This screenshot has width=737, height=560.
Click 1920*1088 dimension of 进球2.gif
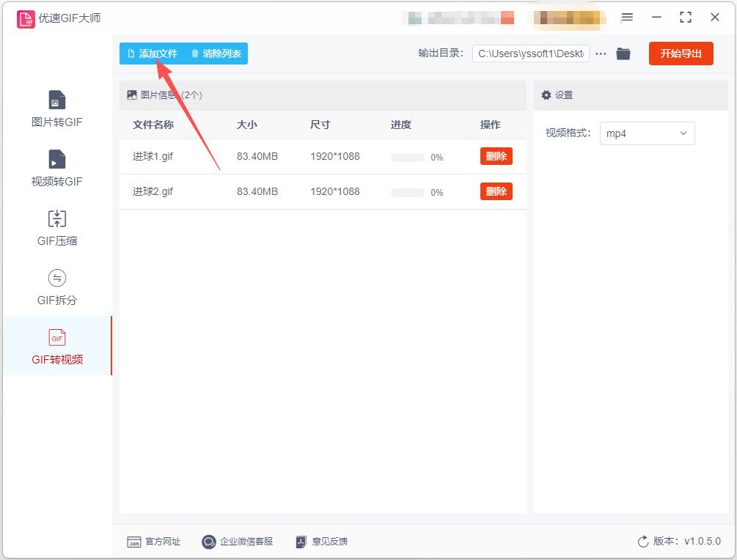(x=334, y=192)
